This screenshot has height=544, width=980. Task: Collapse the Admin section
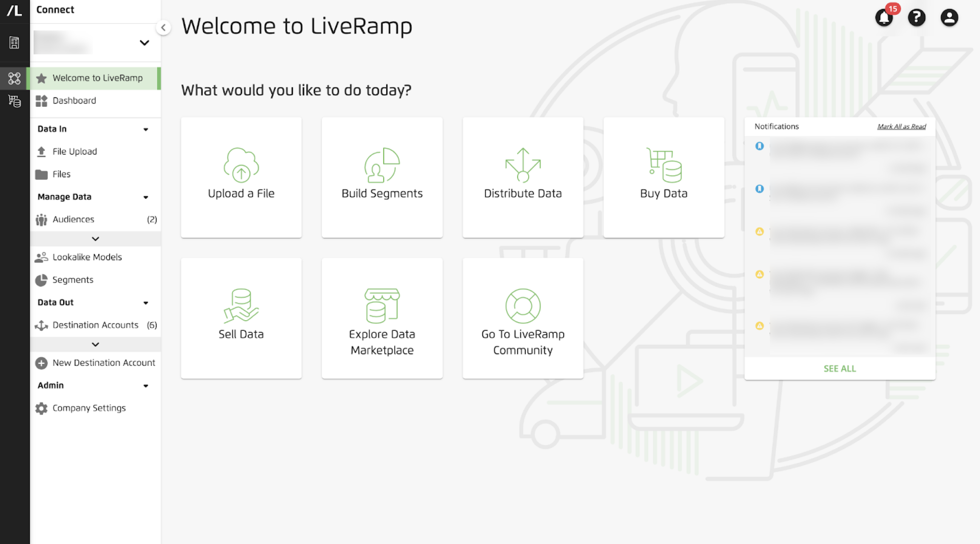[x=146, y=386]
